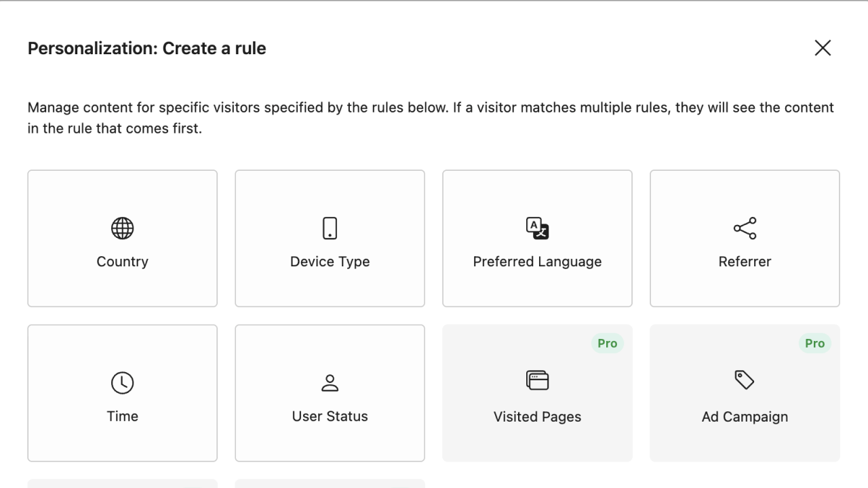This screenshot has height=488, width=868.
Task: Select the Country globe icon
Action: (x=122, y=228)
